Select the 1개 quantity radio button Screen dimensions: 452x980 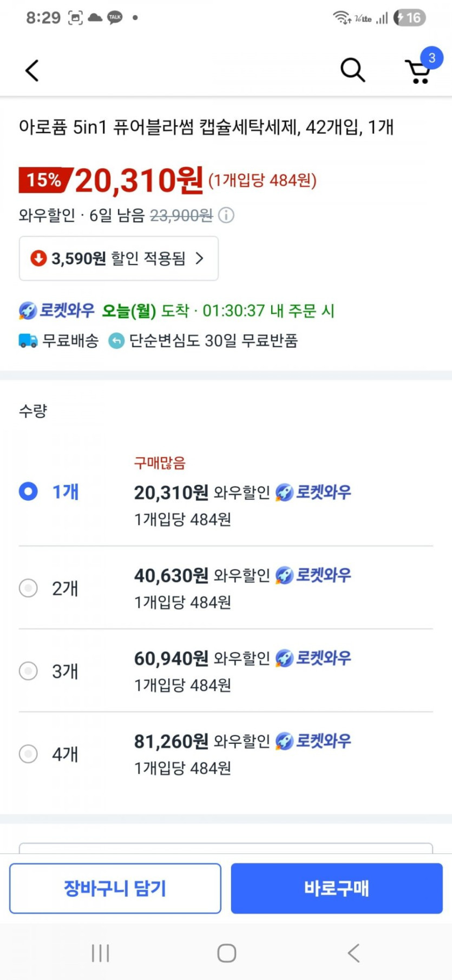(x=29, y=491)
